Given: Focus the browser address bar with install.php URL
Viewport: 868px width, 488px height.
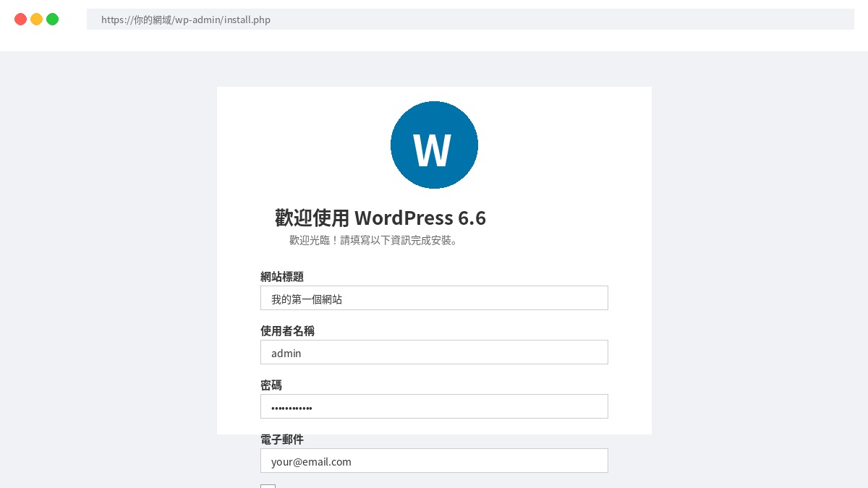Looking at the screenshot, I should click(470, 20).
